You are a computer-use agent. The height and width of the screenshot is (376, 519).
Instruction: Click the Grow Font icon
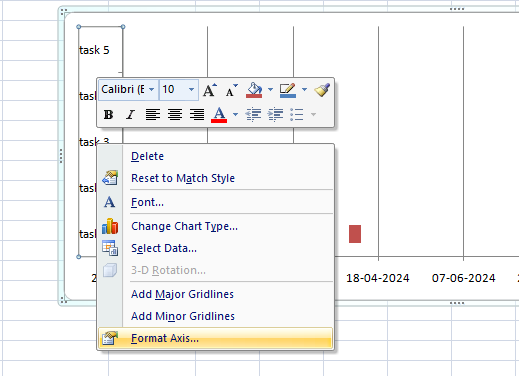click(x=210, y=90)
